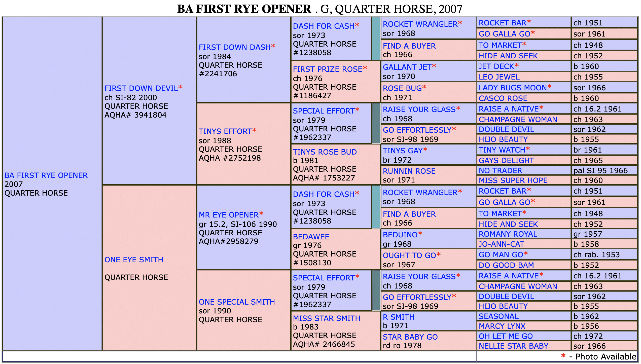The image size is (641, 364).
Task: Click the FIRST PRIZE ROSE link
Action: (x=328, y=69)
